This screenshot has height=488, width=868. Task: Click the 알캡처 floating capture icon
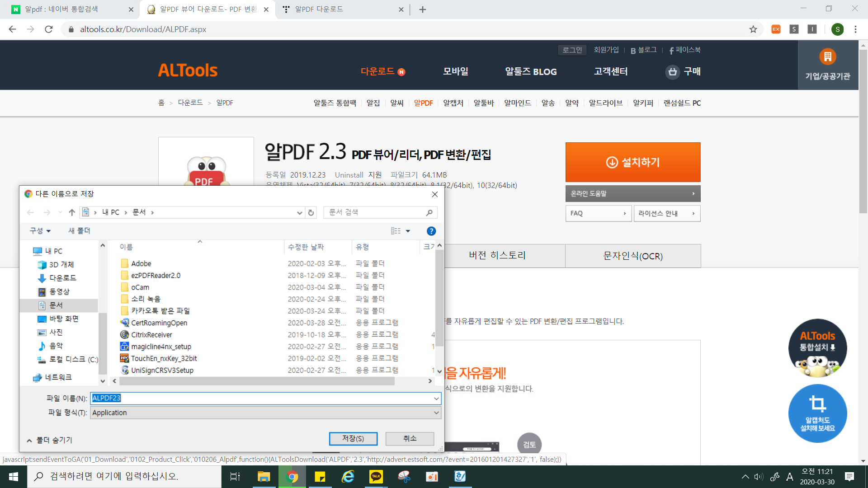(817, 413)
